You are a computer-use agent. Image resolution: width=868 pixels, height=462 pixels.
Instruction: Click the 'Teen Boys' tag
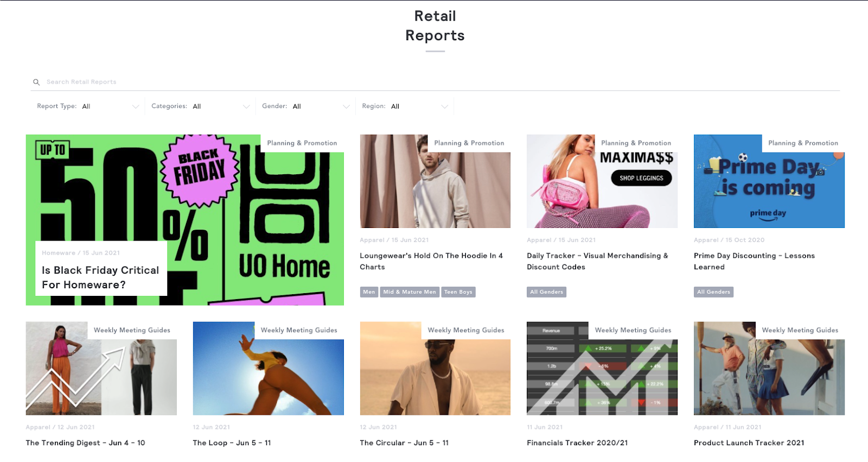[458, 292]
